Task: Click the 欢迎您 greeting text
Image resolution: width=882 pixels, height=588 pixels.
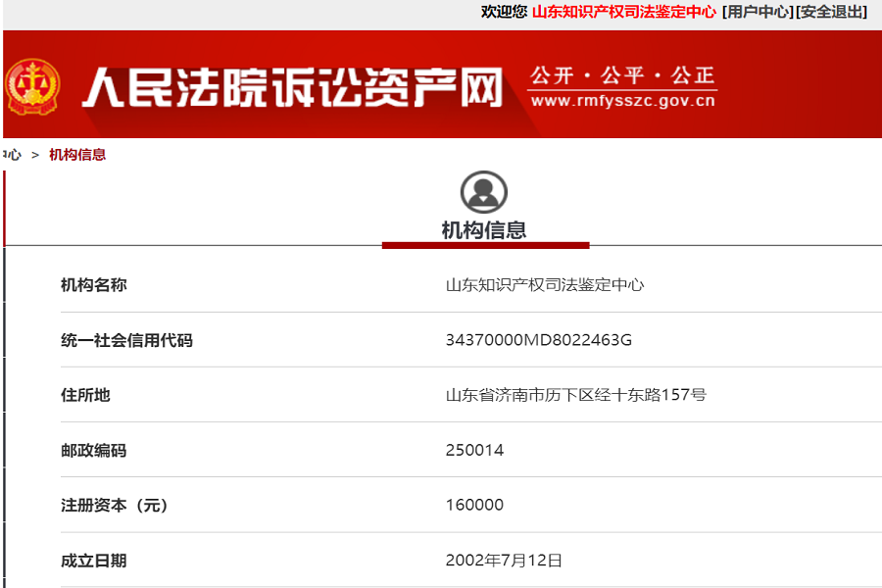Action: [x=504, y=11]
